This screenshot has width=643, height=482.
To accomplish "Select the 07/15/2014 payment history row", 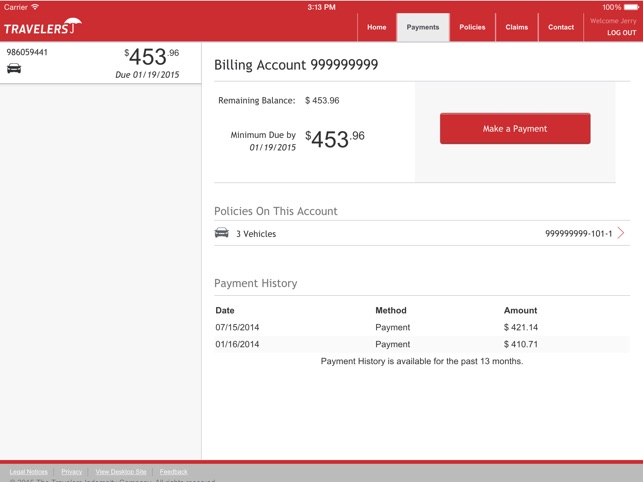I will [x=422, y=327].
